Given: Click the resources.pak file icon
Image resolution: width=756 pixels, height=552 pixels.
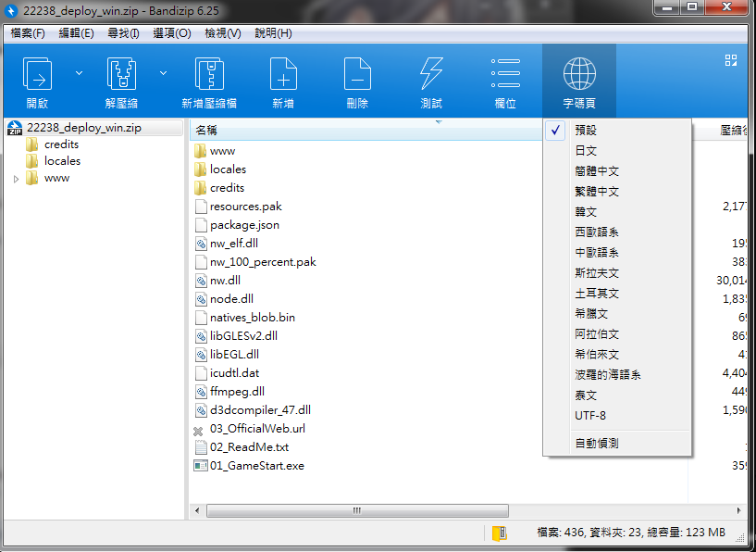Looking at the screenshot, I should [201, 207].
